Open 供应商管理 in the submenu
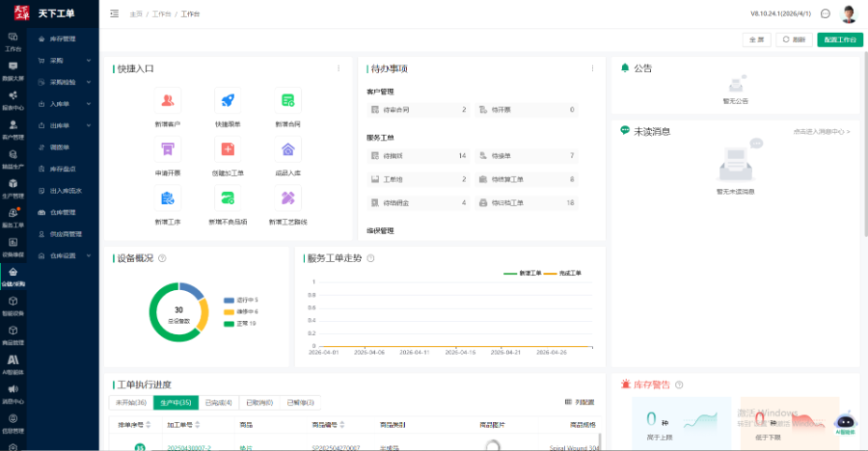The image size is (868, 451). click(x=65, y=234)
